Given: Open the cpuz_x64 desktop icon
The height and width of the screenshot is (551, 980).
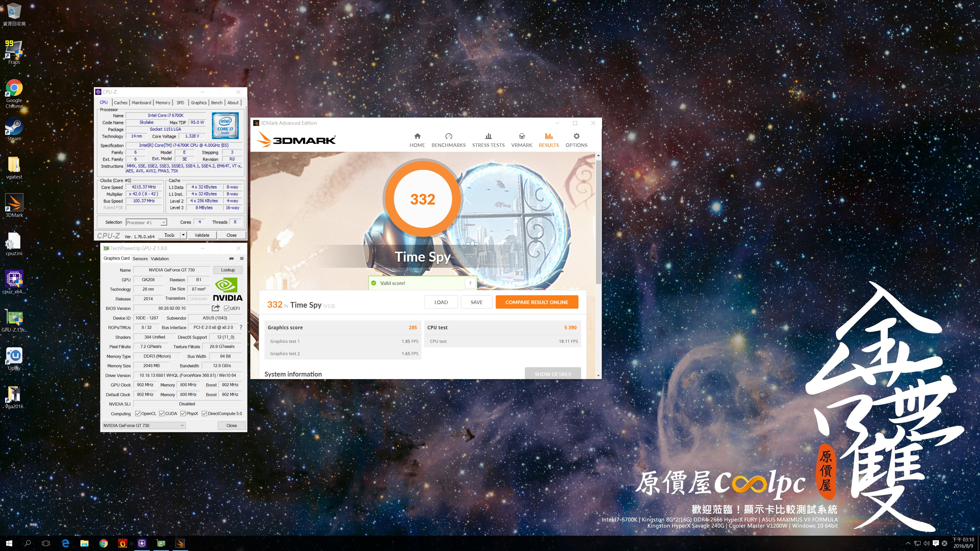Looking at the screenshot, I should 14,282.
